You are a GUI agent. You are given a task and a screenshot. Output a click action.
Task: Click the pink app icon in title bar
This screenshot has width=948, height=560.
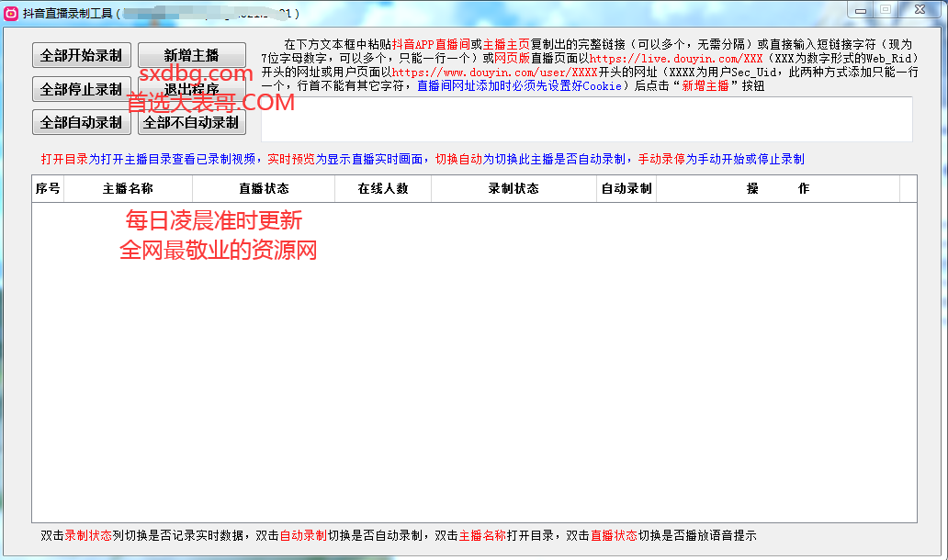(12, 13)
